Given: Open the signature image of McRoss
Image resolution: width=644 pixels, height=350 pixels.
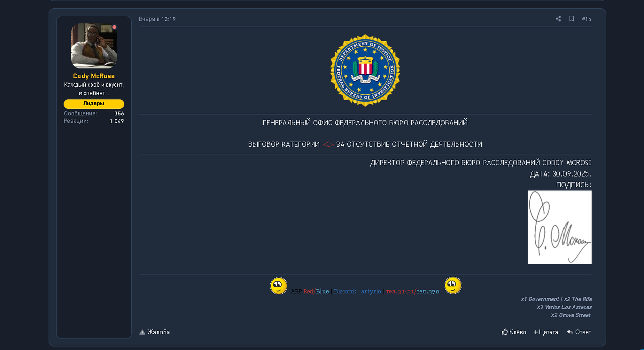Looking at the screenshot, I should (559, 227).
